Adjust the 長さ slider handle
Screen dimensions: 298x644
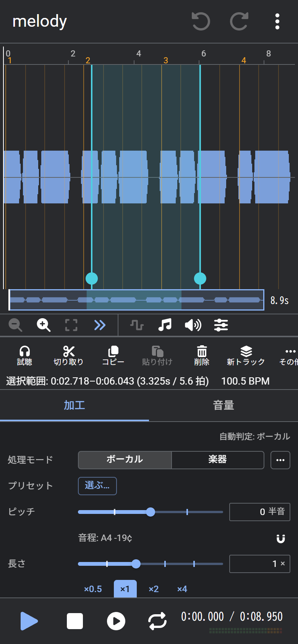pos(136,564)
